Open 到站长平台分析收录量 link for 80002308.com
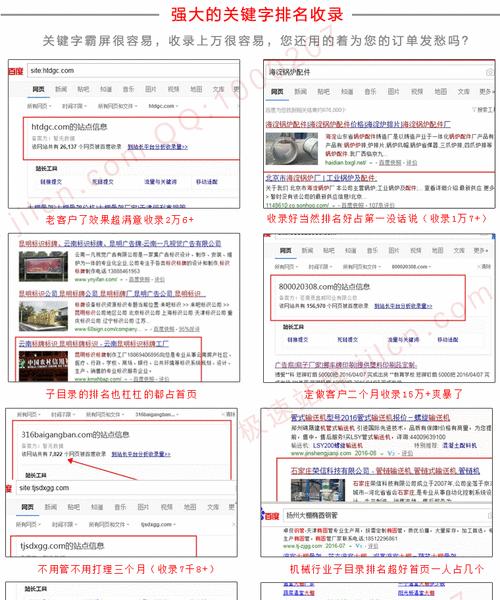 point(403,306)
